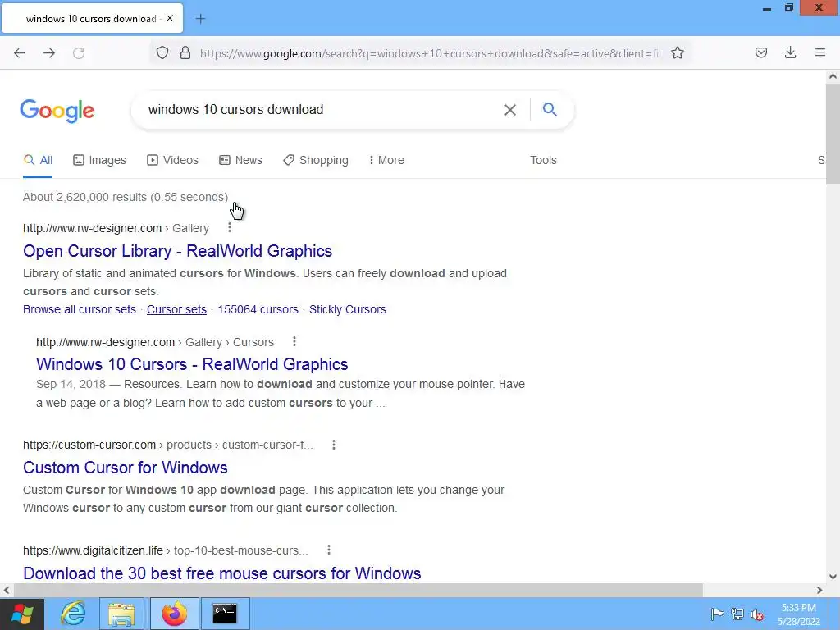Open options for the custom-cursor.com result

[334, 444]
